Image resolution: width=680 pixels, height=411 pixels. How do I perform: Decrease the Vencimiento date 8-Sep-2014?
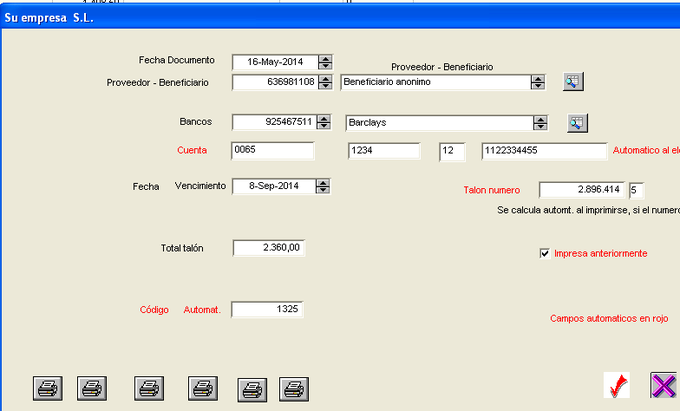(323, 189)
